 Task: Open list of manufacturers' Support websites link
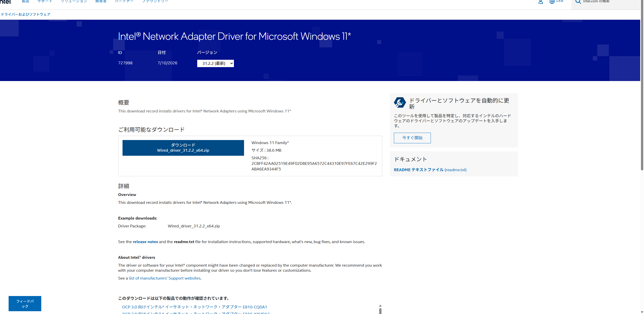pos(165,278)
